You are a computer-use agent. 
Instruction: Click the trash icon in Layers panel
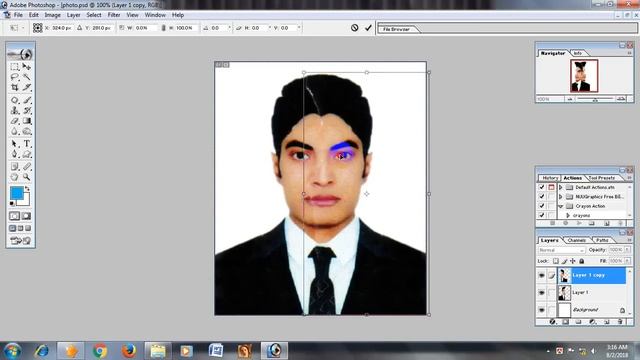tap(620, 322)
